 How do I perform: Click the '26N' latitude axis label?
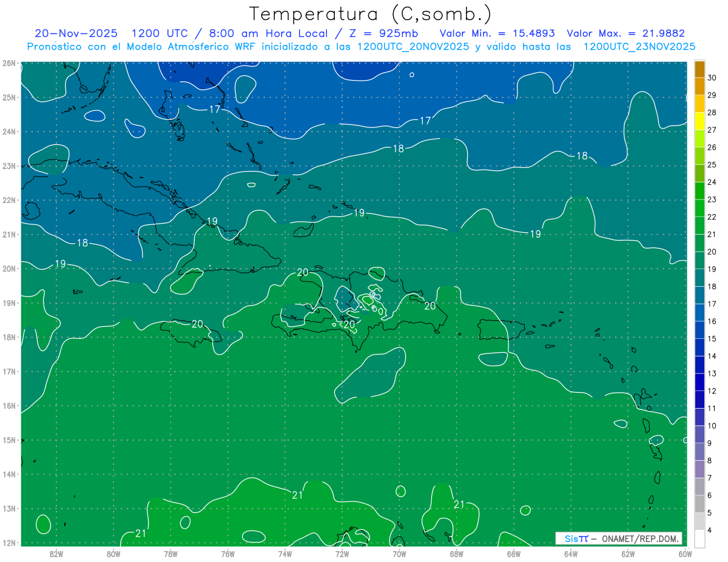pyautogui.click(x=8, y=63)
